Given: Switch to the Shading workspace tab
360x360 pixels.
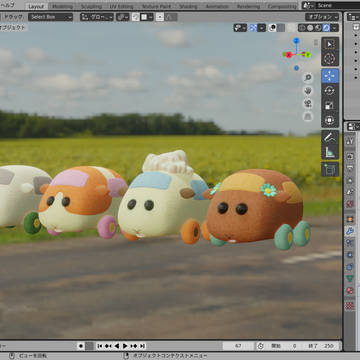Looking at the screenshot, I should coord(188,6).
